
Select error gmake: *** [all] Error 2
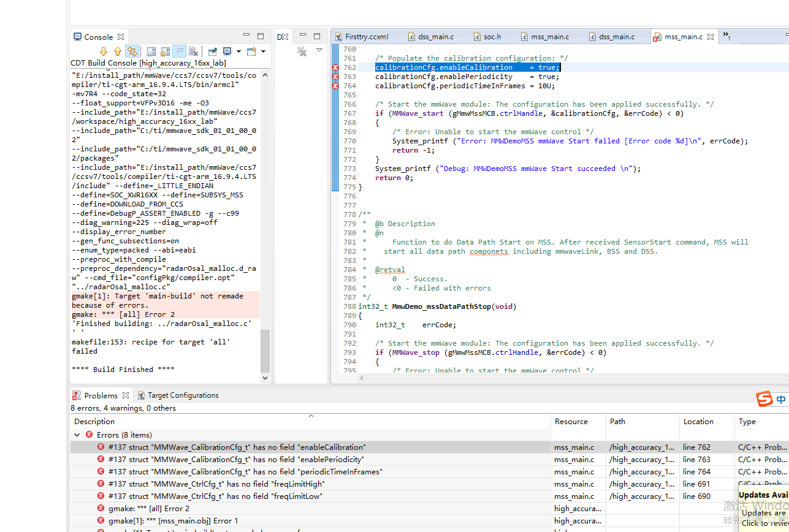[x=149, y=509]
